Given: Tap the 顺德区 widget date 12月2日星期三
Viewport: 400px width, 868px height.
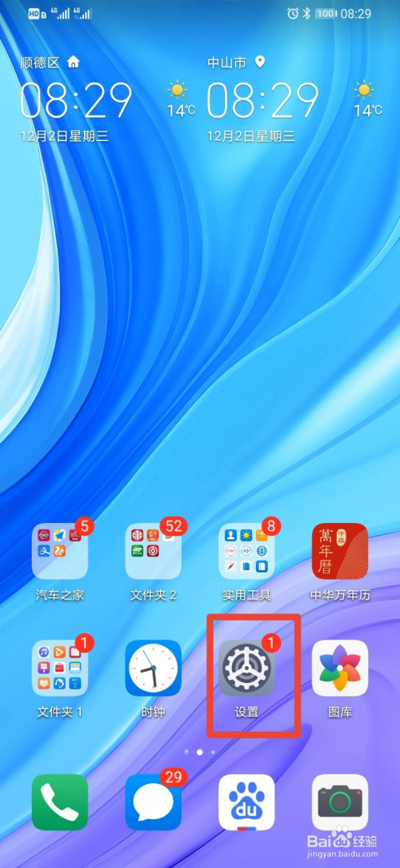Looking at the screenshot, I should coord(64,136).
